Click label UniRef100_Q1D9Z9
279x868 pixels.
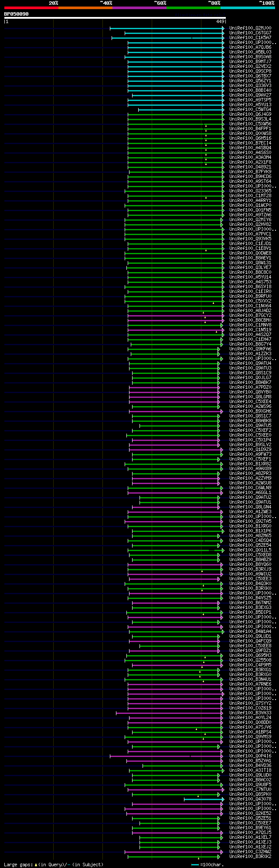250,449
